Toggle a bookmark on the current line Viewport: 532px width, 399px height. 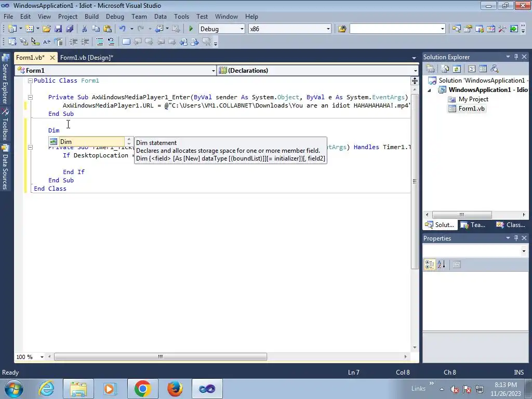126,42
